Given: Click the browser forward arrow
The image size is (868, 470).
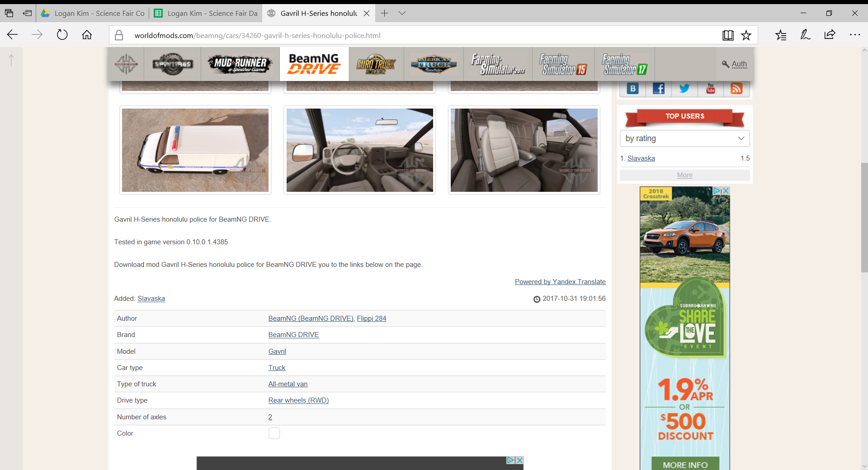Looking at the screenshot, I should 37,35.
